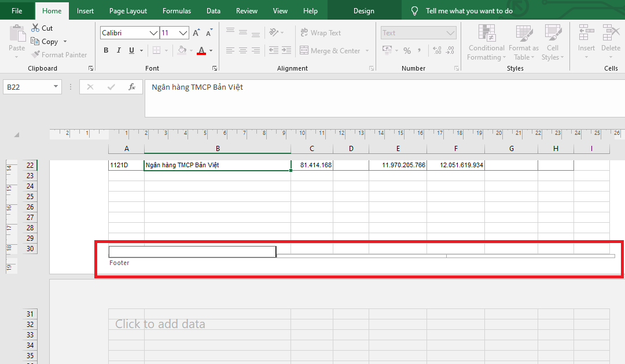Toggle Bold formatting

tap(106, 51)
